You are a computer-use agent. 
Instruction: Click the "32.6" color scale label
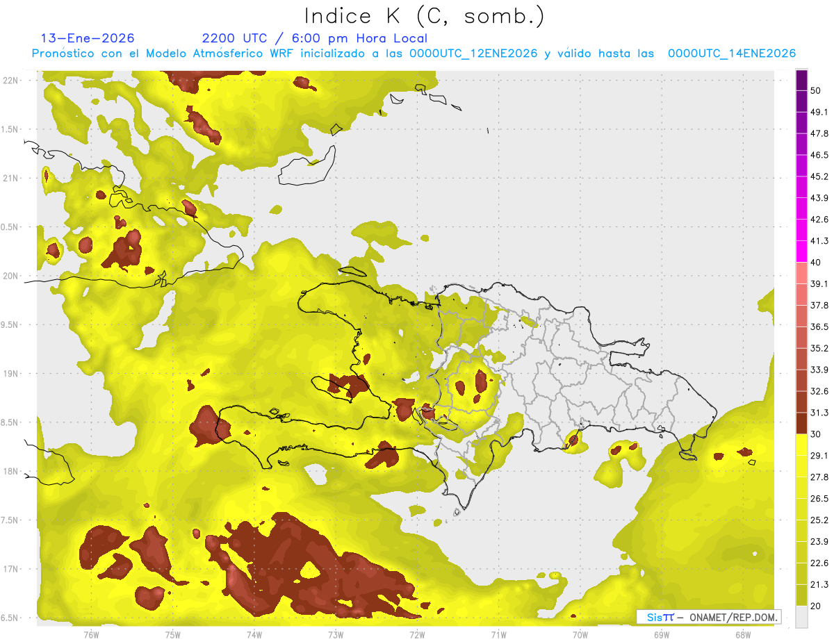coord(819,391)
